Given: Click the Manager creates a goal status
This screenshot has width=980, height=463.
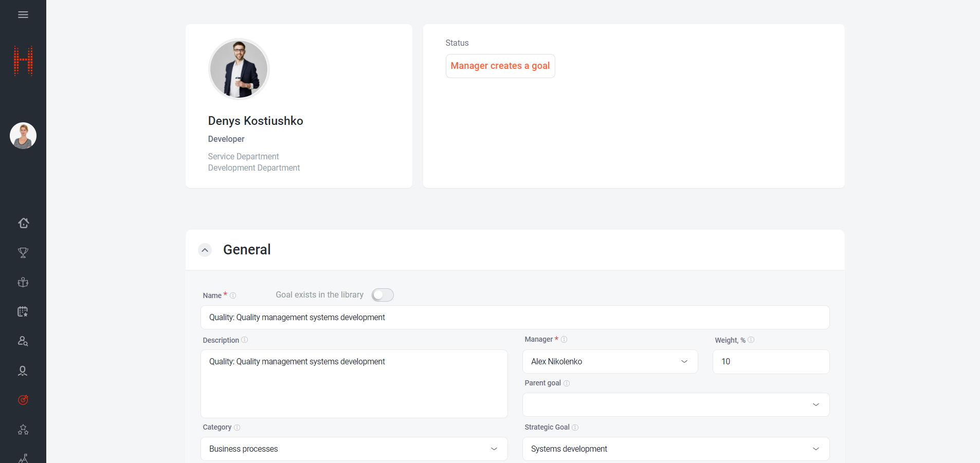Looking at the screenshot, I should 500,66.
